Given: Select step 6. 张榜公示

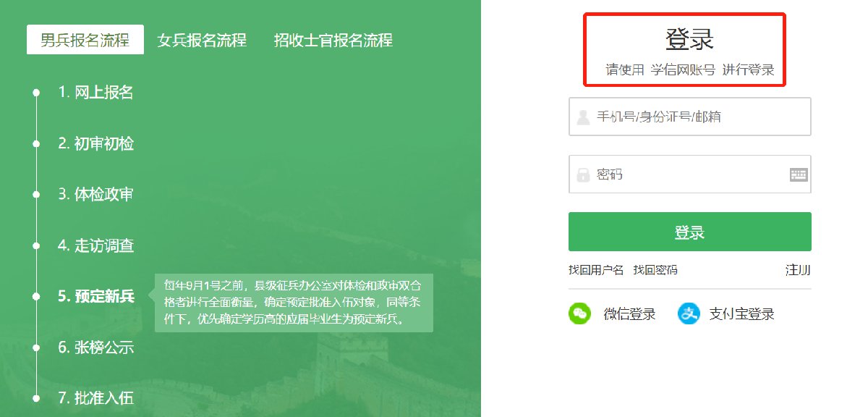Looking at the screenshot, I should pos(95,347).
